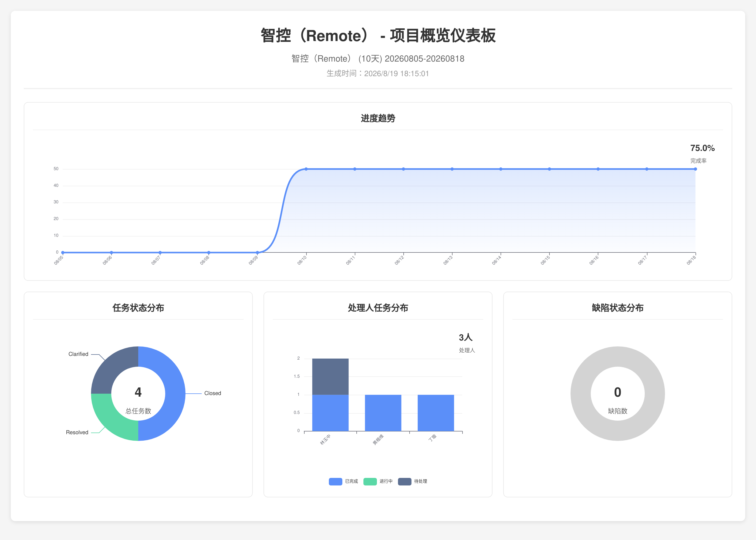
Task: Select the blue Closed donut segment
Action: pos(175,394)
